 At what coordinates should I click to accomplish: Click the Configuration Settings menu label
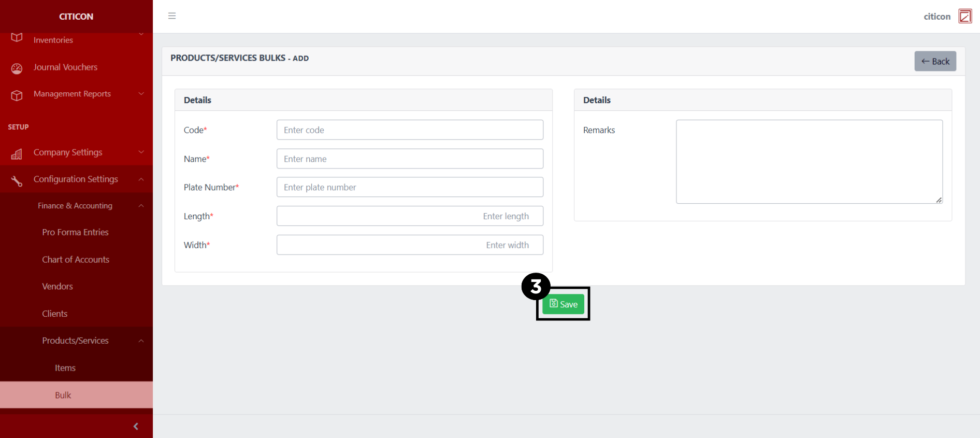point(76,179)
